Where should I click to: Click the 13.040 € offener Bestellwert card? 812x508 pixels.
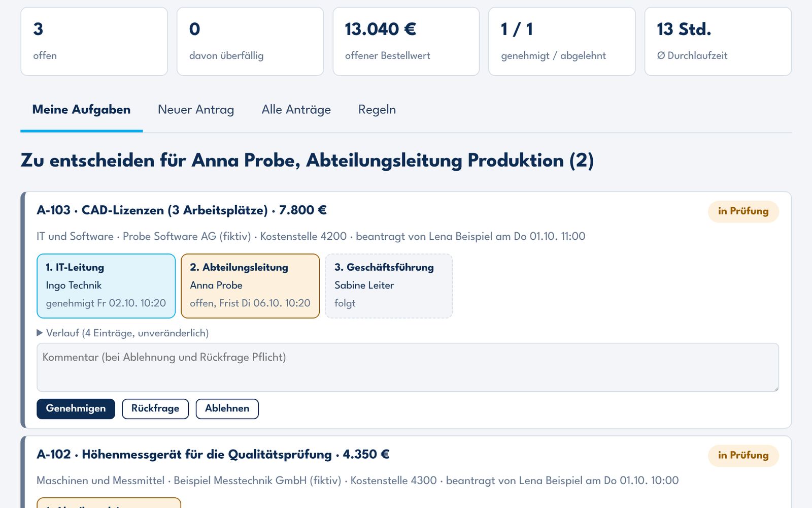[x=406, y=42]
